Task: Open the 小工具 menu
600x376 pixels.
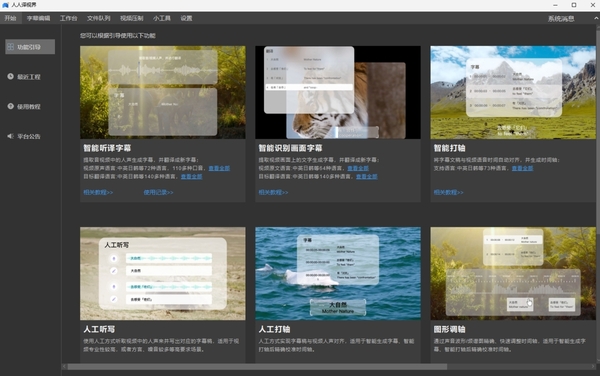Action: coord(162,18)
